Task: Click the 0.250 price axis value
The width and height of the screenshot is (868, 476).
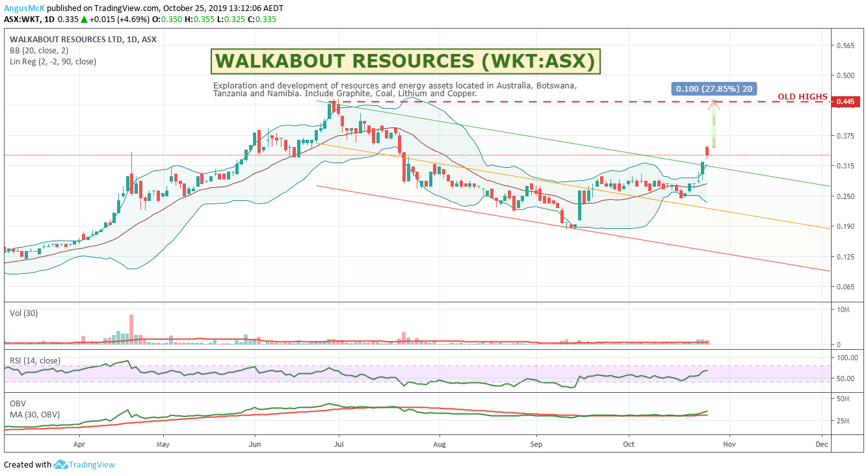Action: point(845,196)
